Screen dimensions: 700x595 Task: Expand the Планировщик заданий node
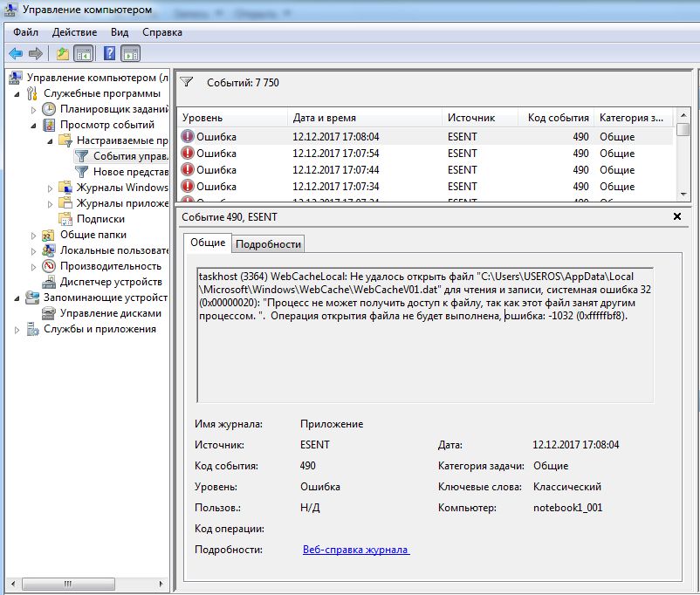[x=34, y=109]
